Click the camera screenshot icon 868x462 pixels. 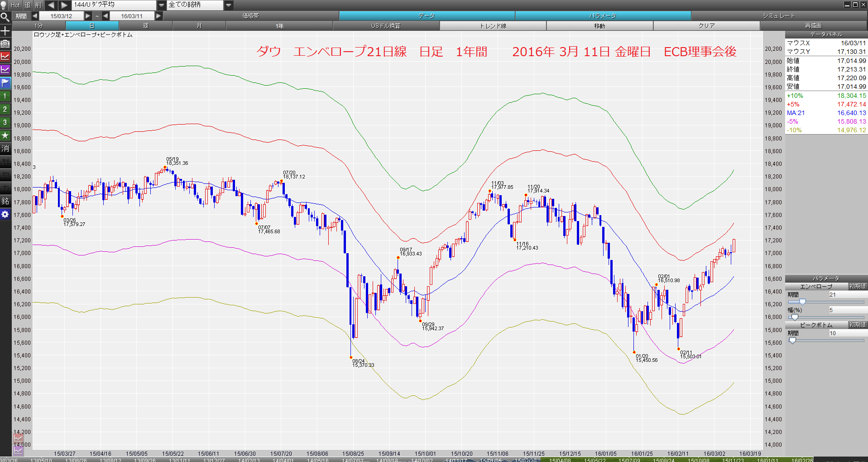tap(5, 44)
